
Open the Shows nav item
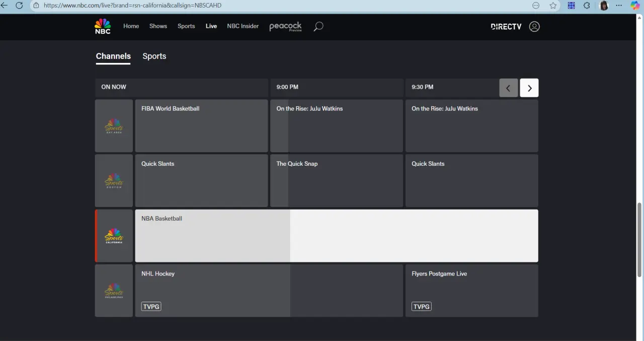158,26
